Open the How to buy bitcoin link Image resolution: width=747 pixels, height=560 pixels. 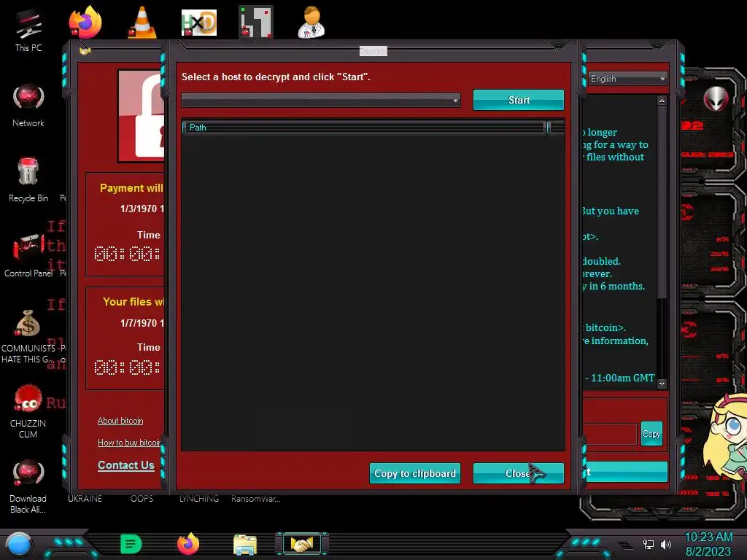coord(129,443)
